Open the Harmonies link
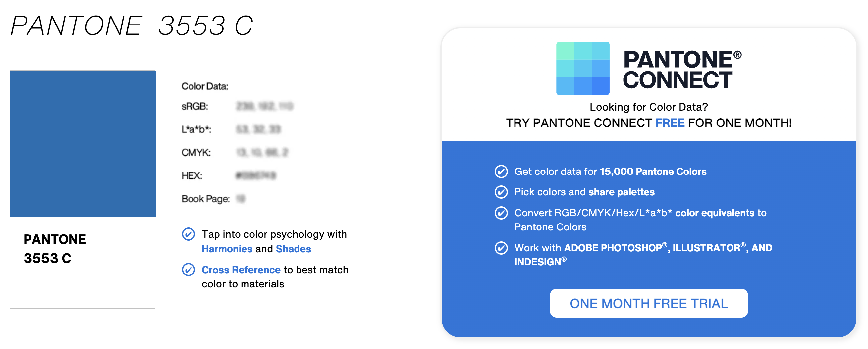 pyautogui.click(x=227, y=249)
